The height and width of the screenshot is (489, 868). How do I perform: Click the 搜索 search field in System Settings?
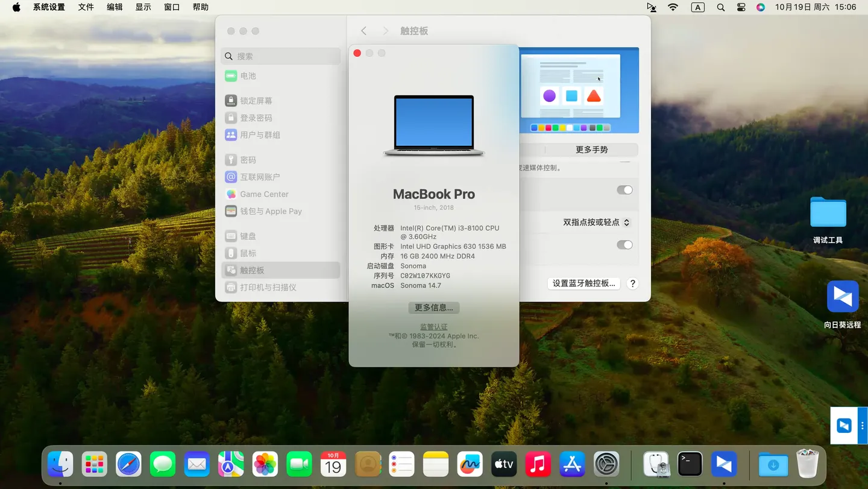tap(280, 55)
